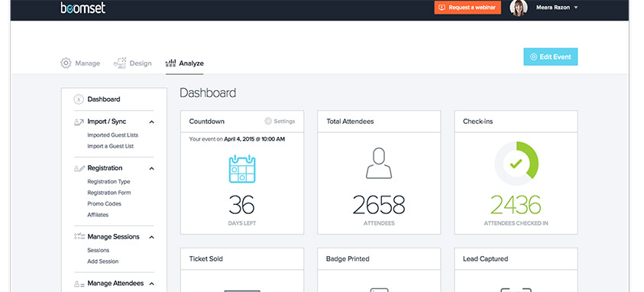Click the Manage Sessions list icon

pyautogui.click(x=79, y=236)
